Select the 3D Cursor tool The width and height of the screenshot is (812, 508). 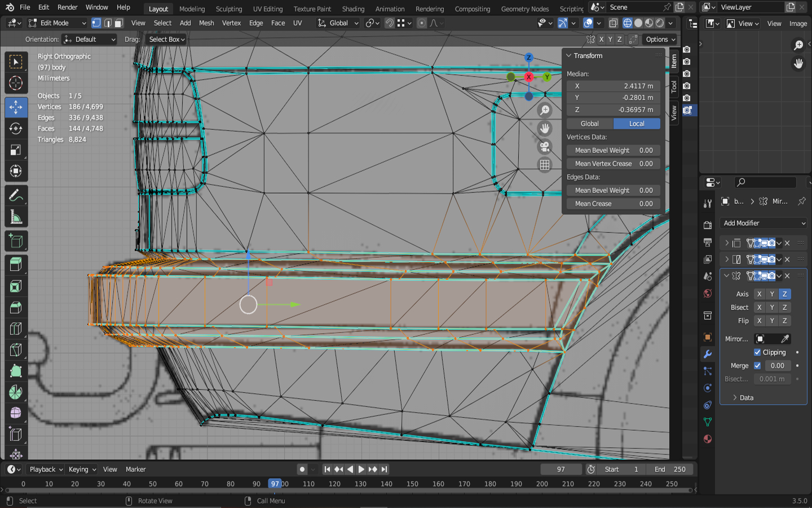[16, 84]
